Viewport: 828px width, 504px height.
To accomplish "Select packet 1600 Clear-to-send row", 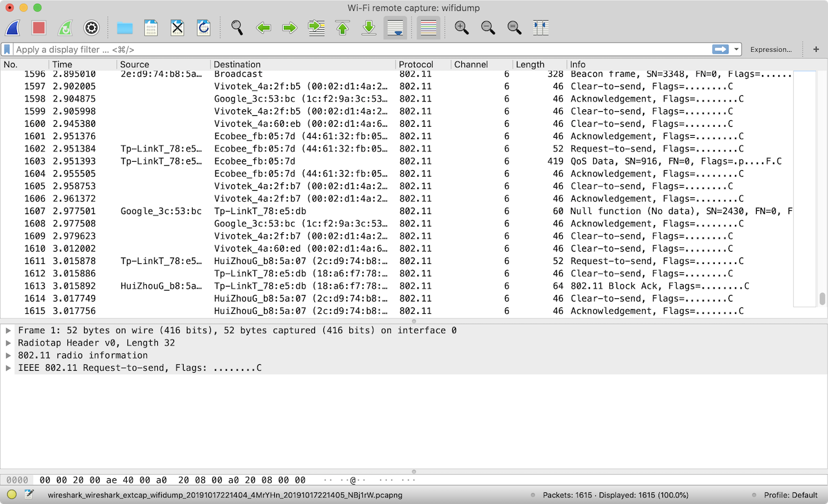I will 397,124.
